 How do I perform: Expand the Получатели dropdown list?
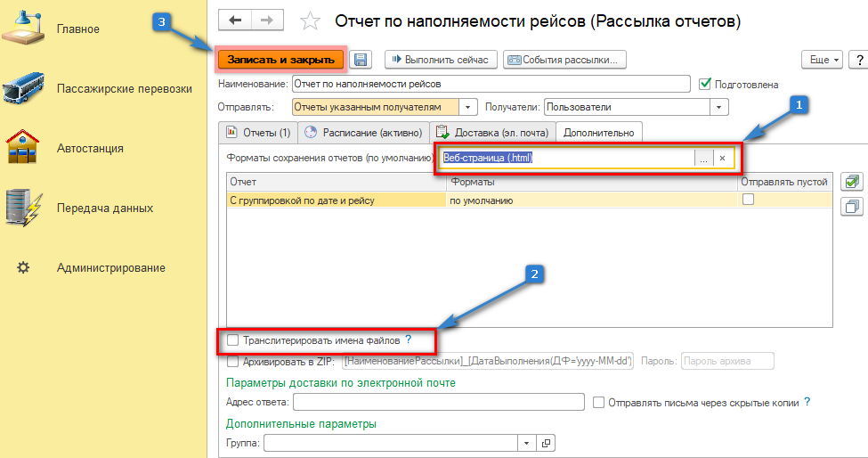tap(719, 107)
